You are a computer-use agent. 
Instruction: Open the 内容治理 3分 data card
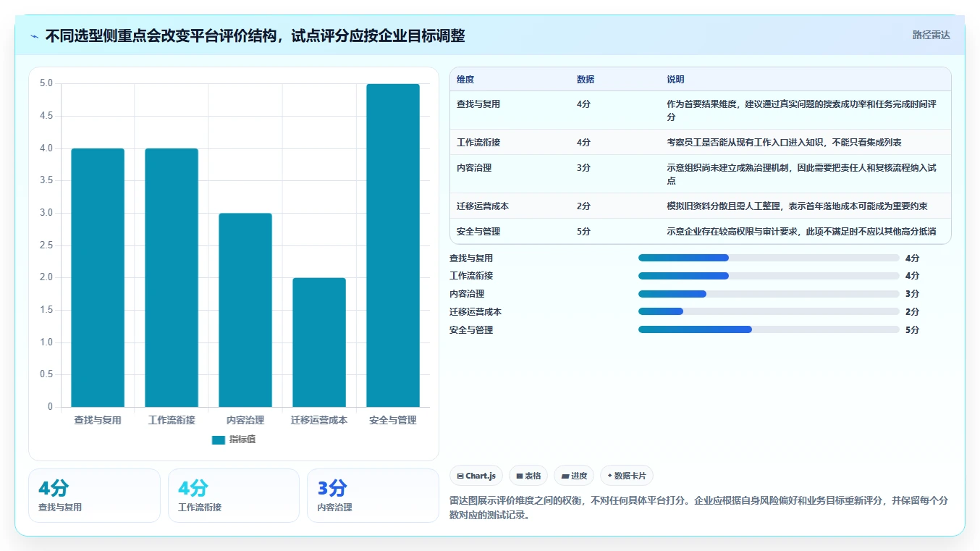click(373, 495)
